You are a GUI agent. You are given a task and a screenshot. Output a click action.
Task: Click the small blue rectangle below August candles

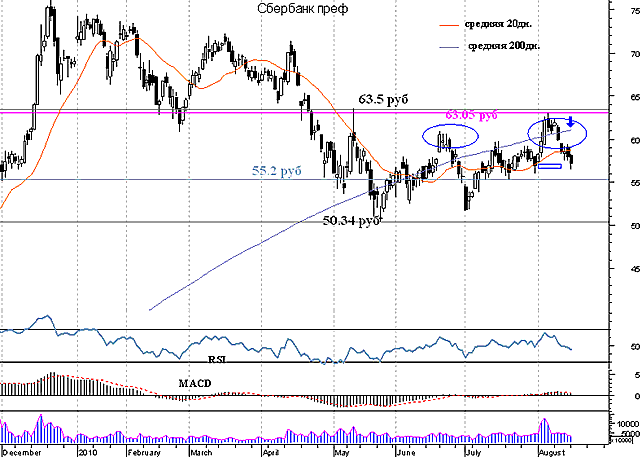[x=550, y=166]
